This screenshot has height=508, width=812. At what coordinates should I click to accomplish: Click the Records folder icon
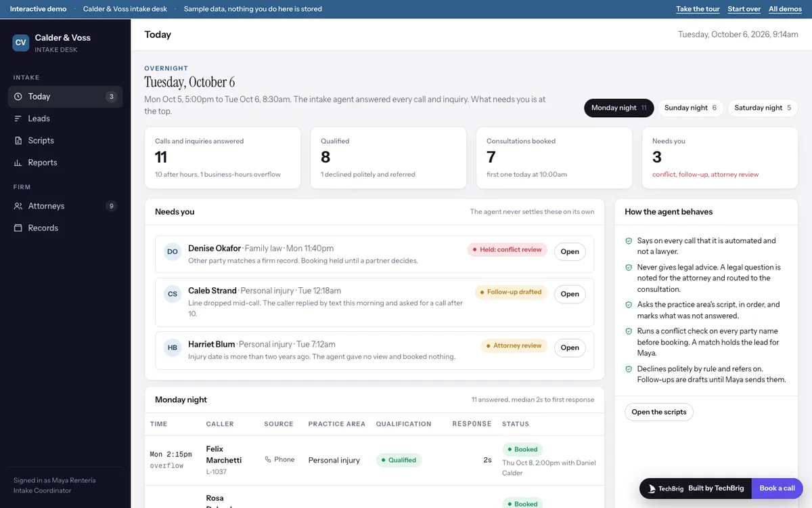click(18, 228)
